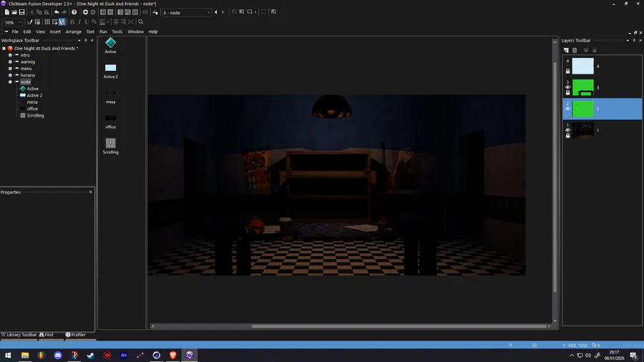Click the Bold formatting icon
The height and width of the screenshot is (362, 644).
point(72,22)
